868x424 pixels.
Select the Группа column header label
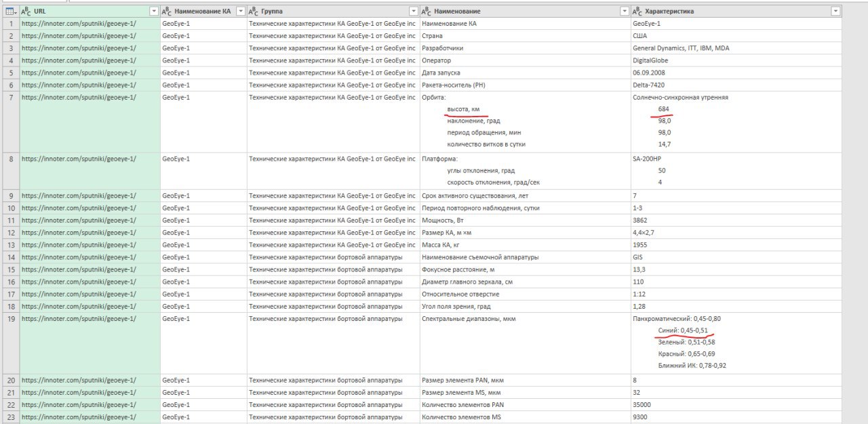tap(272, 12)
